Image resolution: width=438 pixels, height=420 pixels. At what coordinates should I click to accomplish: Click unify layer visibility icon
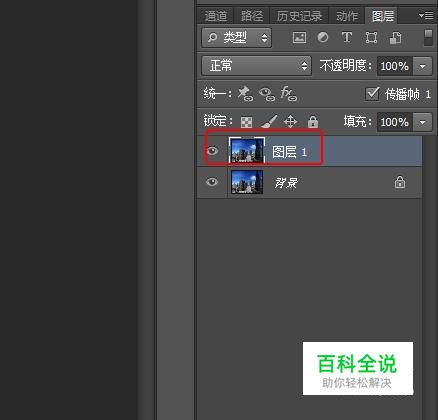[x=267, y=94]
